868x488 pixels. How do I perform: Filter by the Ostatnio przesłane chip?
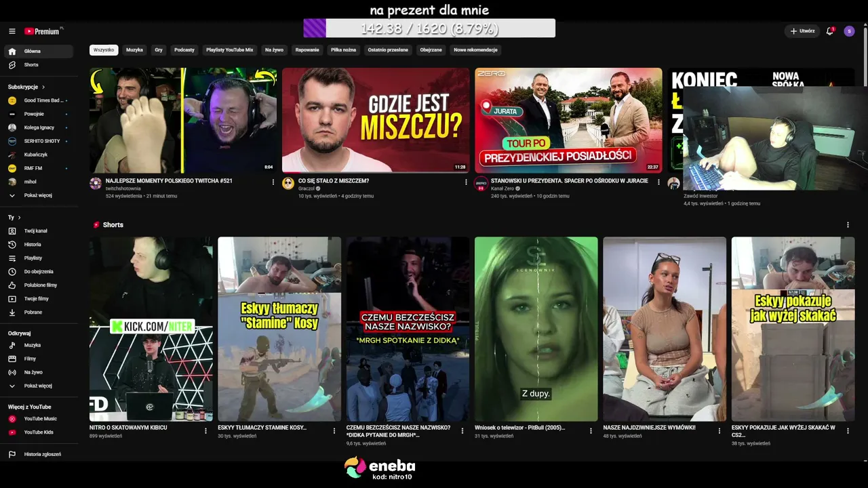click(x=388, y=50)
